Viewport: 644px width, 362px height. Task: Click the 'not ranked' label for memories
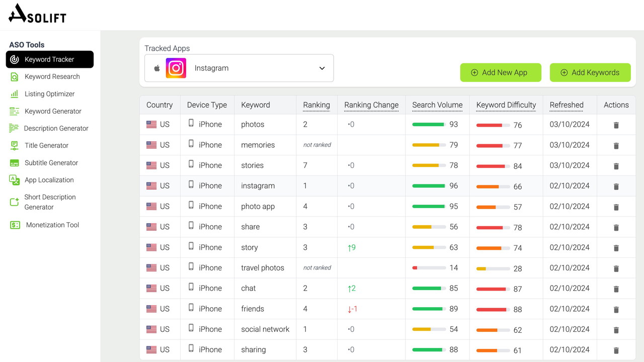coord(317,145)
